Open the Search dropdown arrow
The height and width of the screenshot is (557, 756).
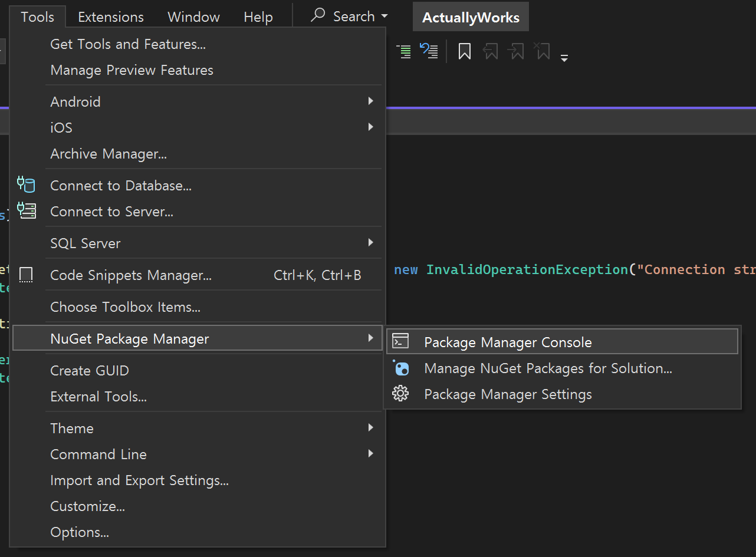click(384, 17)
